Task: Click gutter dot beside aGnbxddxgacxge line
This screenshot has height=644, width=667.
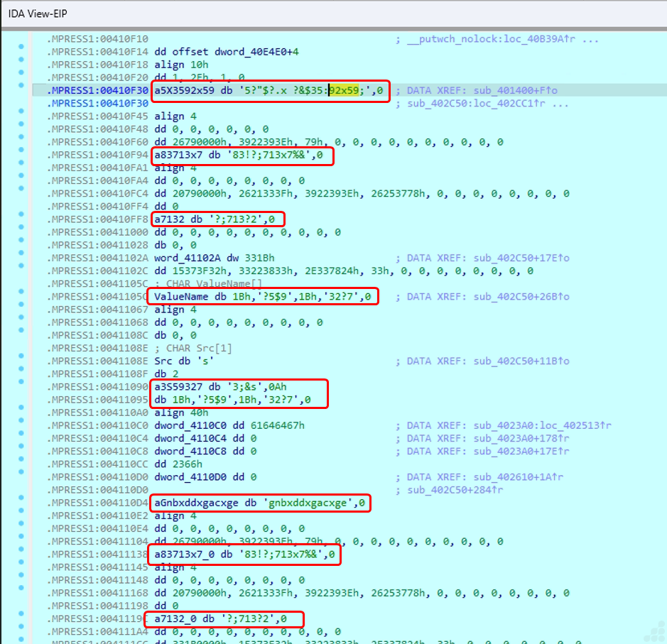Action: coord(21,503)
